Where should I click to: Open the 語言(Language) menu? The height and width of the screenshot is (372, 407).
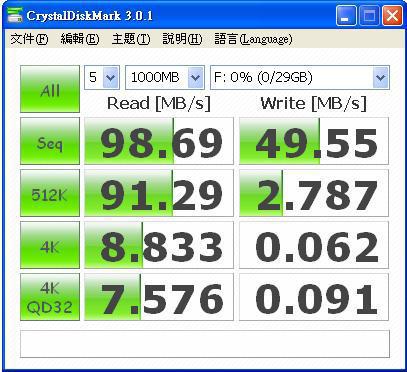[x=253, y=39]
